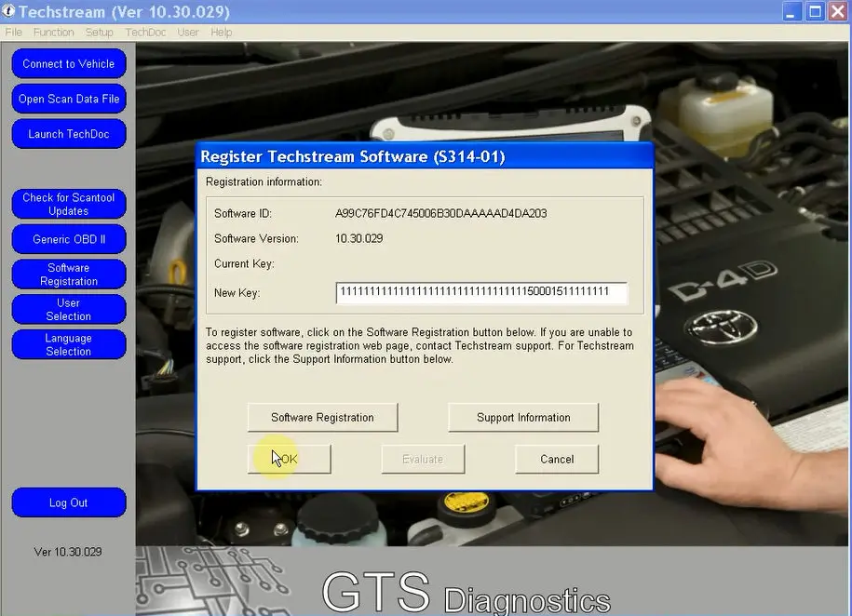Click the Connect to Vehicle button
This screenshot has height=616, width=852.
[x=69, y=63]
